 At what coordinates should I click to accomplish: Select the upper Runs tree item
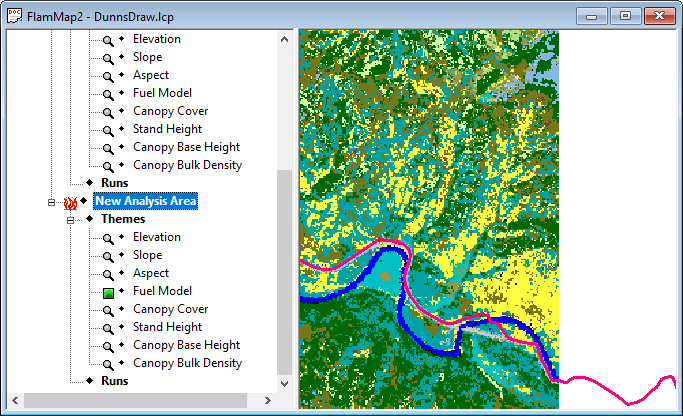[x=115, y=183]
